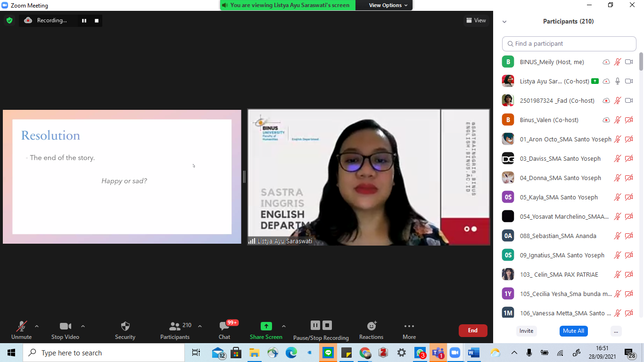This screenshot has width=644, height=362.
Task: Open the View Options dropdown
Action: click(385, 5)
